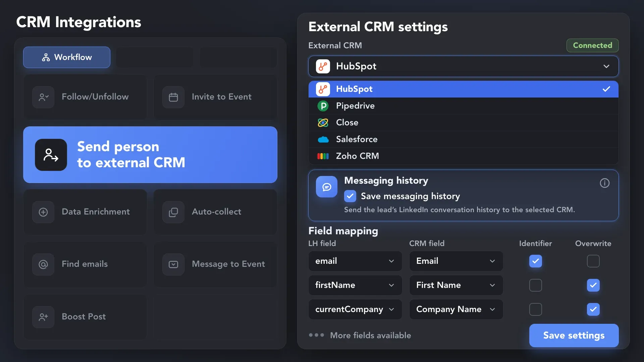Click the Workflow tab hierarchy icon
The image size is (644, 362).
[x=46, y=57]
